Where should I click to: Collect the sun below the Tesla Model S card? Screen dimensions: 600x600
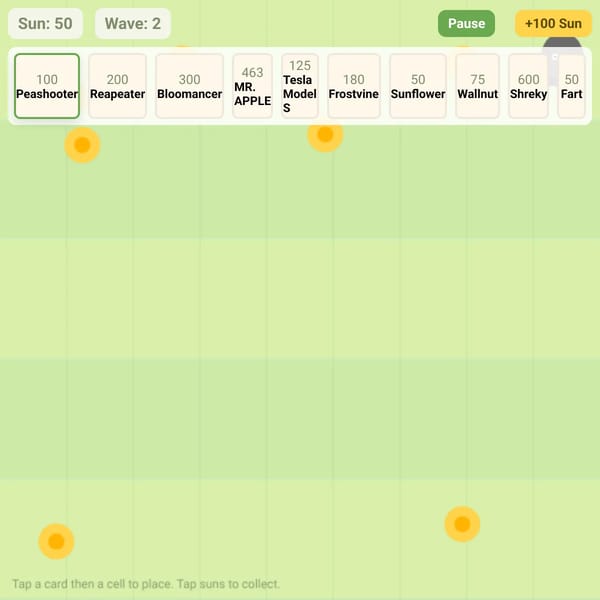[325, 135]
